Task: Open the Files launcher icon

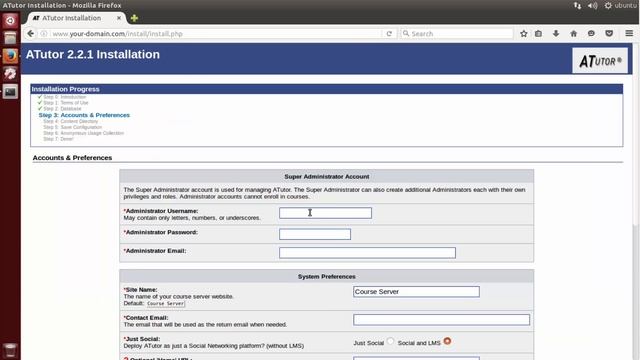Action: pyautogui.click(x=10, y=38)
